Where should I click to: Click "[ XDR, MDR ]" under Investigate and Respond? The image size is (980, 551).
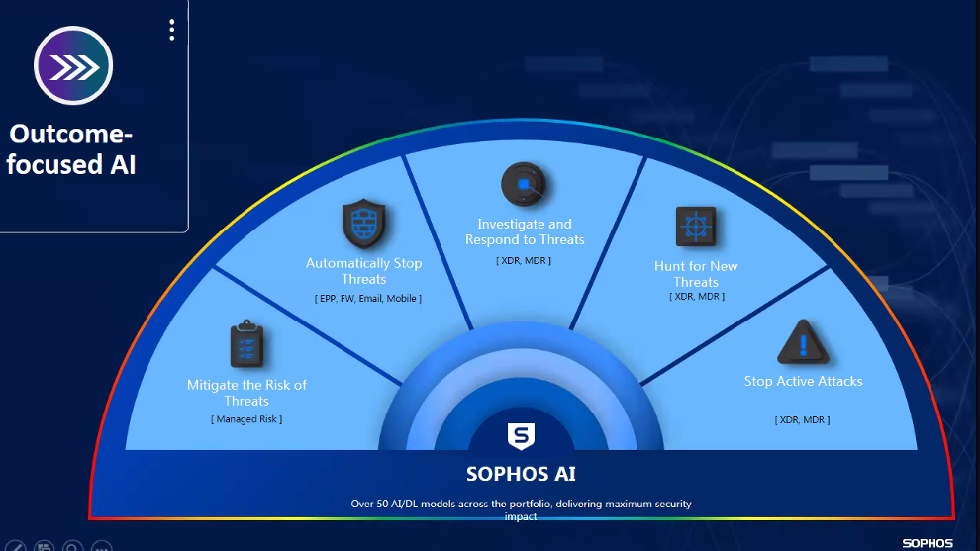[524, 260]
